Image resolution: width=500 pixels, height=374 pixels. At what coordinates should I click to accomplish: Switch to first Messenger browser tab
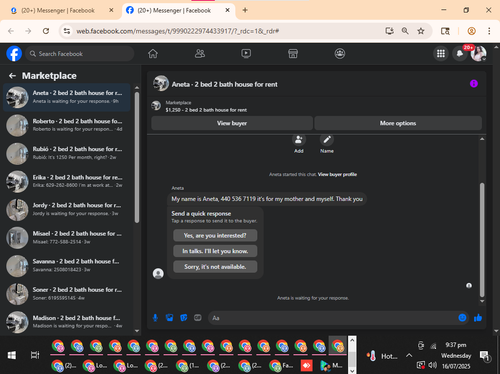pos(58,11)
